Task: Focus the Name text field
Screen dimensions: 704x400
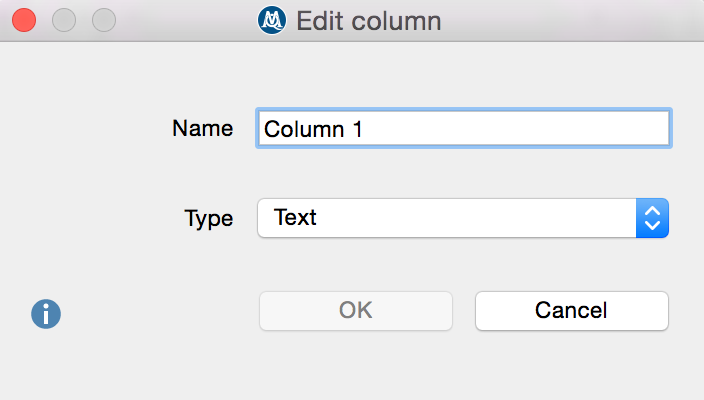Action: pos(463,128)
